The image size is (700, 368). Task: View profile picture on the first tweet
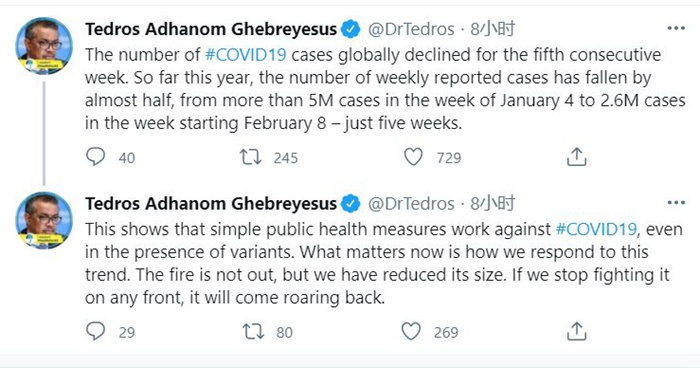pos(44,46)
